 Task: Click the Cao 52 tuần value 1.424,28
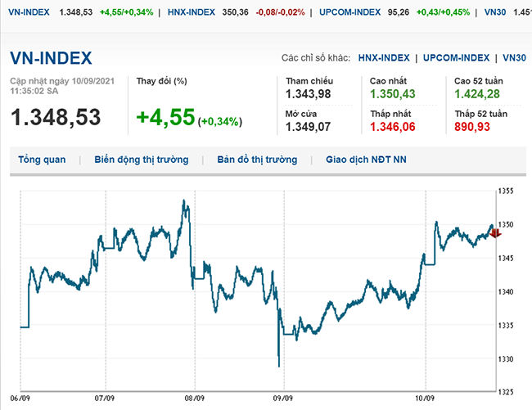(x=476, y=94)
